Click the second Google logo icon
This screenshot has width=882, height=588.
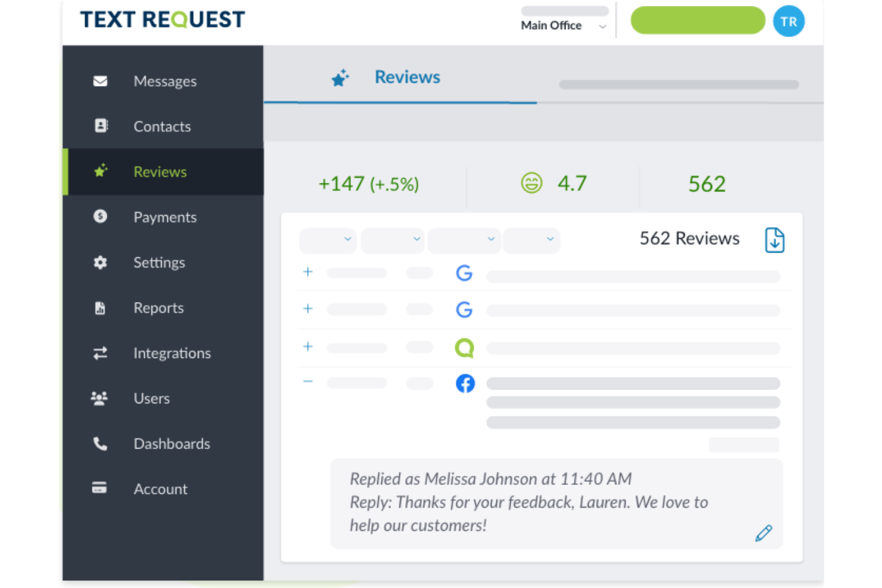(x=464, y=310)
